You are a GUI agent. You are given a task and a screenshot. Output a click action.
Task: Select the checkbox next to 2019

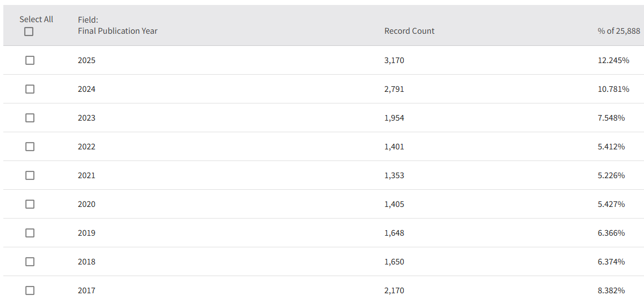[x=30, y=233]
